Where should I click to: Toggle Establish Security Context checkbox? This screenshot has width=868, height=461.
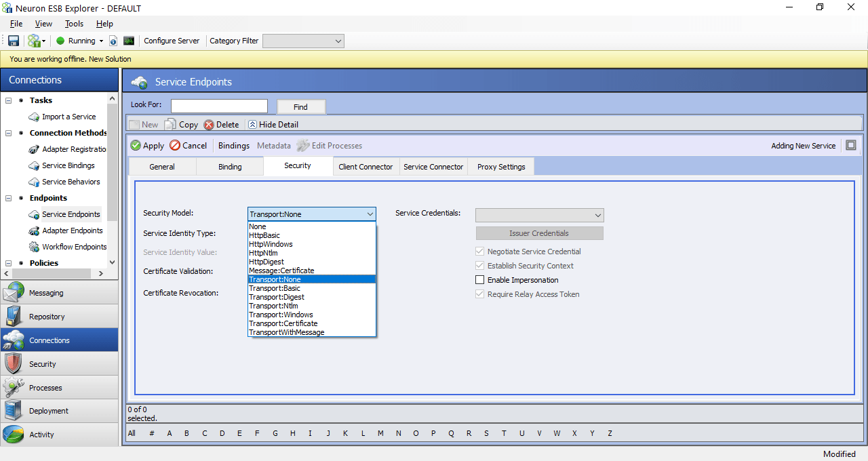pos(480,266)
